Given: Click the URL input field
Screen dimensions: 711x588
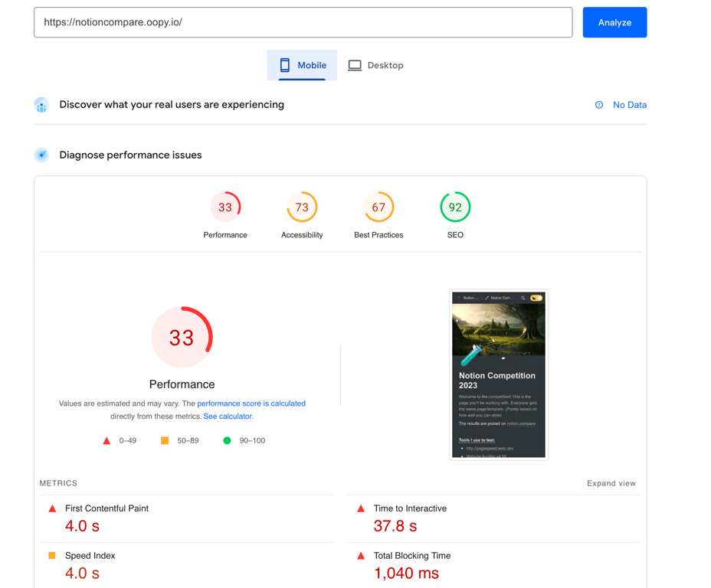Looking at the screenshot, I should click(303, 22).
